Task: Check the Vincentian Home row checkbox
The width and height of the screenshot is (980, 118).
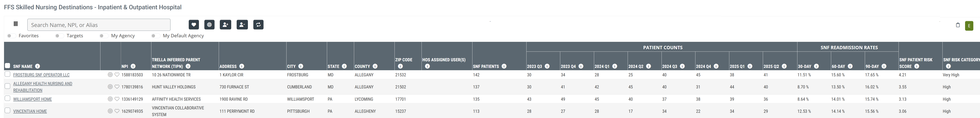Action: click(7, 110)
